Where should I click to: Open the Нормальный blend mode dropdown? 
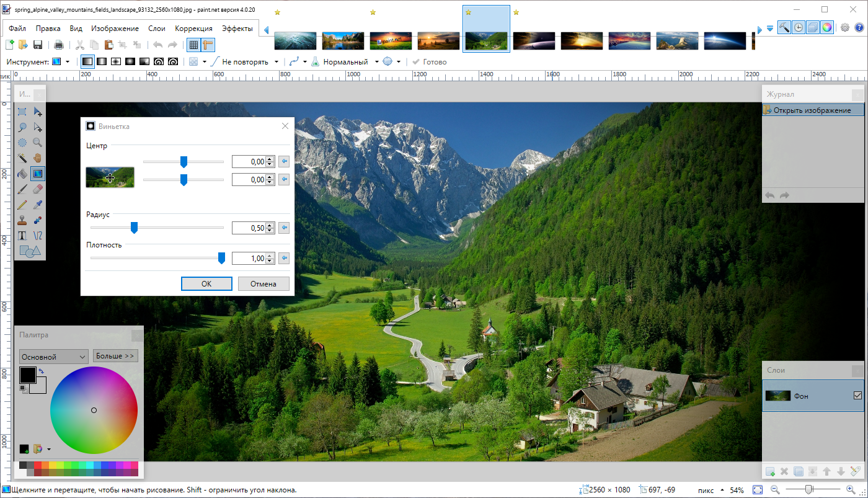(x=377, y=62)
